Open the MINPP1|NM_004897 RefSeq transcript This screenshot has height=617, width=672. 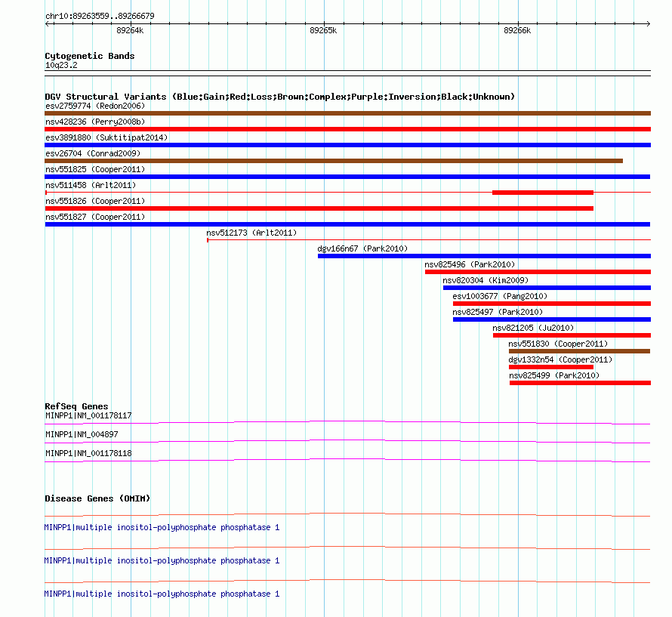(x=82, y=434)
